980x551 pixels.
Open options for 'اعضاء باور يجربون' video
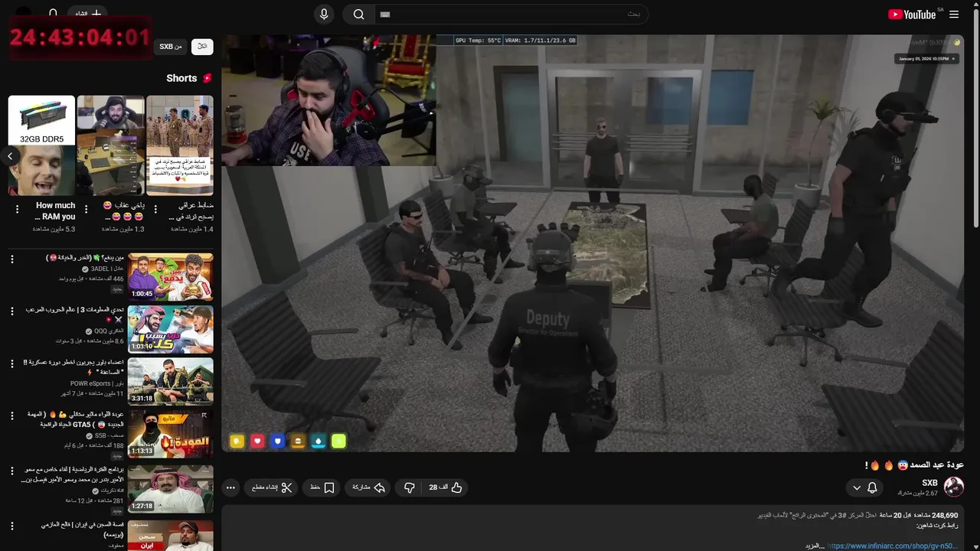coord(12,364)
